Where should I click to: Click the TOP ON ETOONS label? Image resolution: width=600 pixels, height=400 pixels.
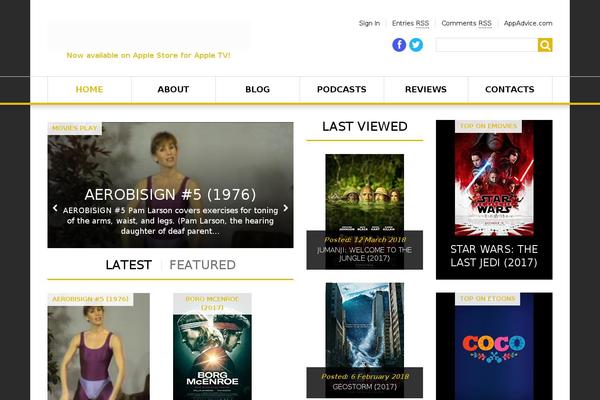(x=488, y=299)
